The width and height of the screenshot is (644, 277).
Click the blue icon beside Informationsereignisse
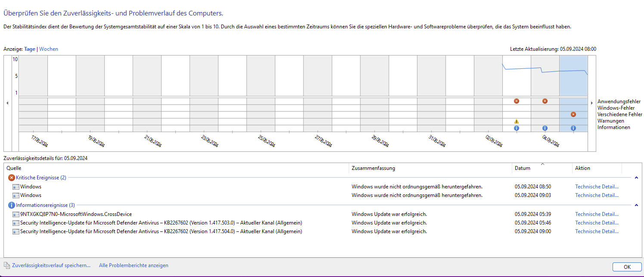[12, 205]
